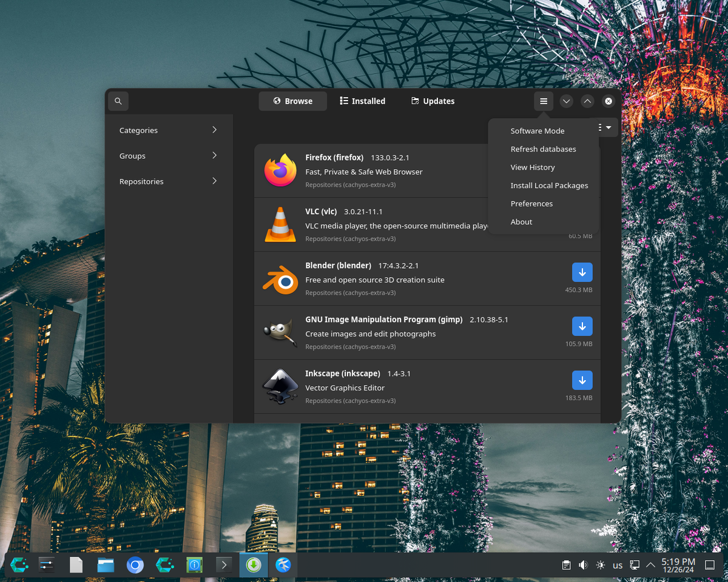This screenshot has width=728, height=582.
Task: Launch the terminal from taskbar
Action: (x=224, y=565)
